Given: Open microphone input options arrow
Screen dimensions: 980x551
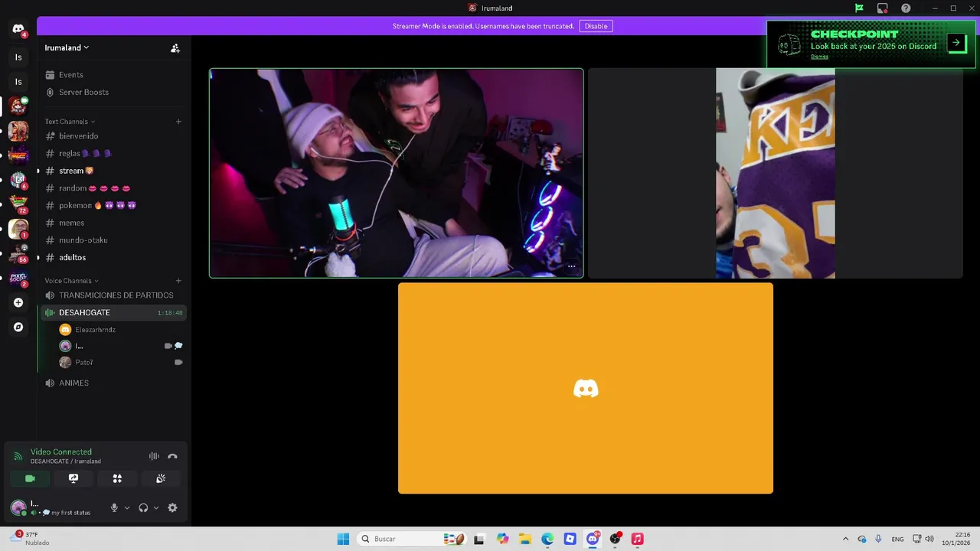Looking at the screenshot, I should pyautogui.click(x=127, y=507).
